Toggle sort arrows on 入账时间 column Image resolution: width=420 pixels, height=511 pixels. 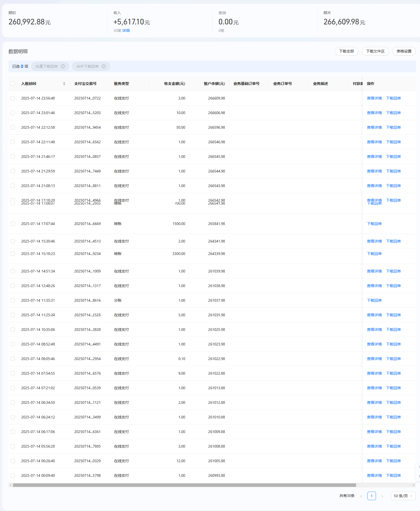click(x=64, y=84)
